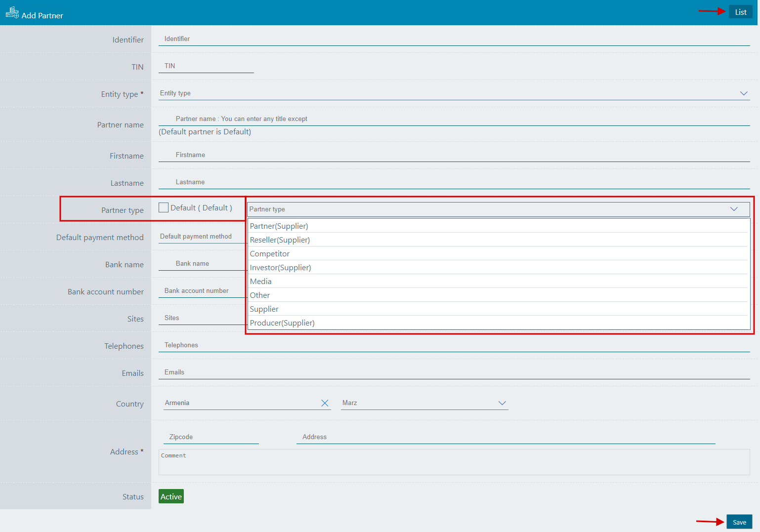Select Producer(Supplier) from the list
Viewport: 760px width, 532px height.
pyautogui.click(x=282, y=323)
